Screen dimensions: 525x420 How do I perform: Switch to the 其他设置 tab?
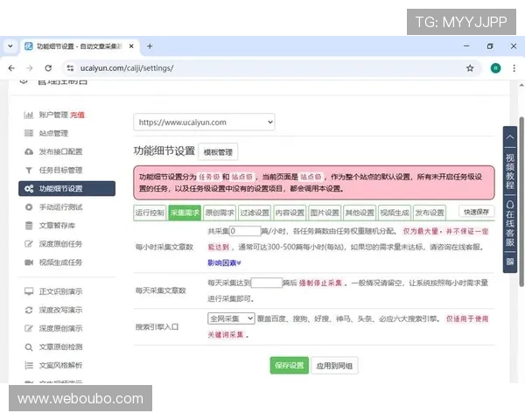[x=360, y=213]
